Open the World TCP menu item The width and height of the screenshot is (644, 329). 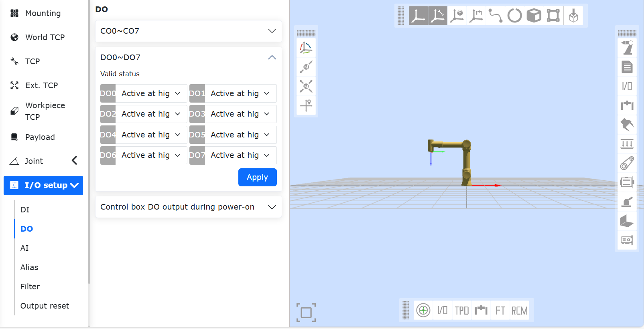coord(43,37)
